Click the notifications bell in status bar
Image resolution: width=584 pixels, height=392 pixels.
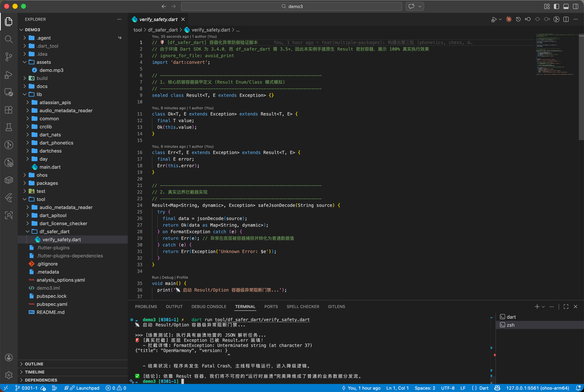click(x=578, y=388)
